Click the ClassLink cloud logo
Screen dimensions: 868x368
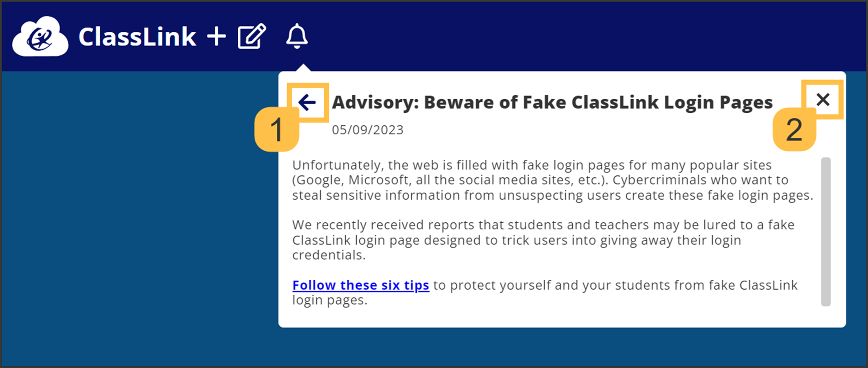[x=40, y=37]
